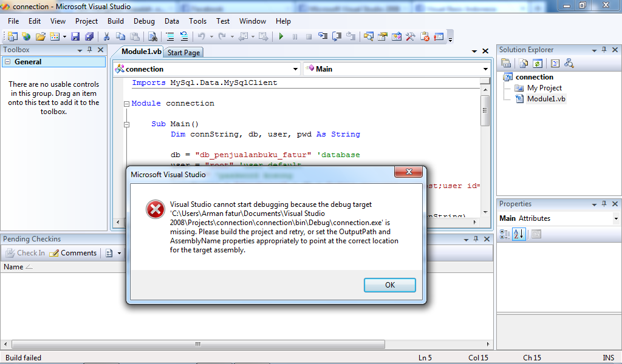Click the Refresh icon in Solution Explorer
The image size is (622, 364).
pos(537,63)
